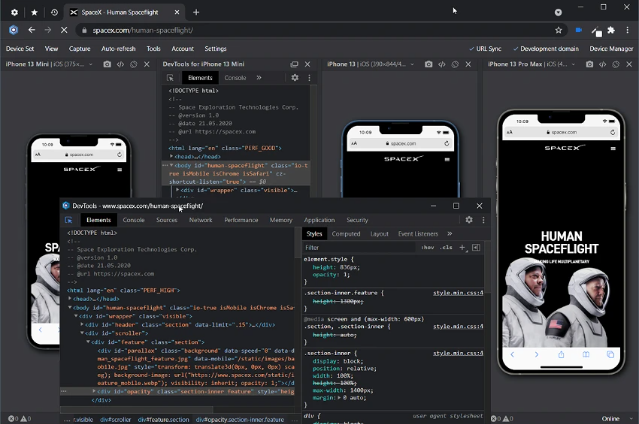
Task: Click the styles Filter input field
Action: coord(361,247)
